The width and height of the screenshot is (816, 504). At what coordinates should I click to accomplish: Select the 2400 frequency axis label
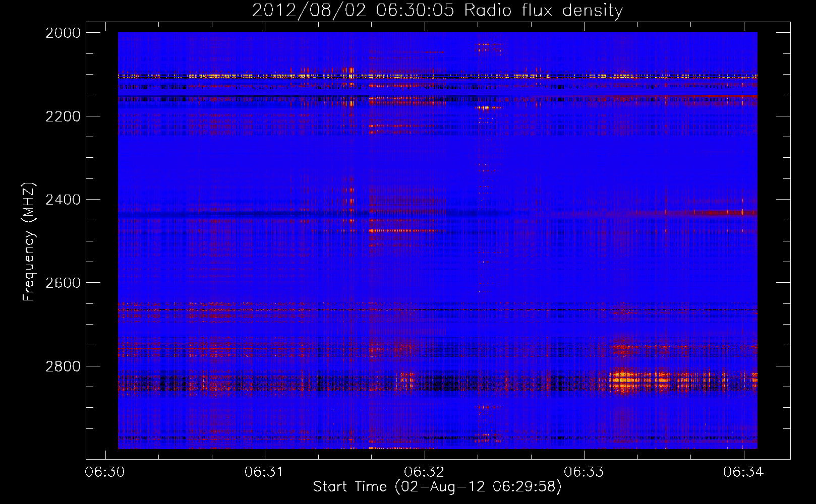tap(63, 200)
